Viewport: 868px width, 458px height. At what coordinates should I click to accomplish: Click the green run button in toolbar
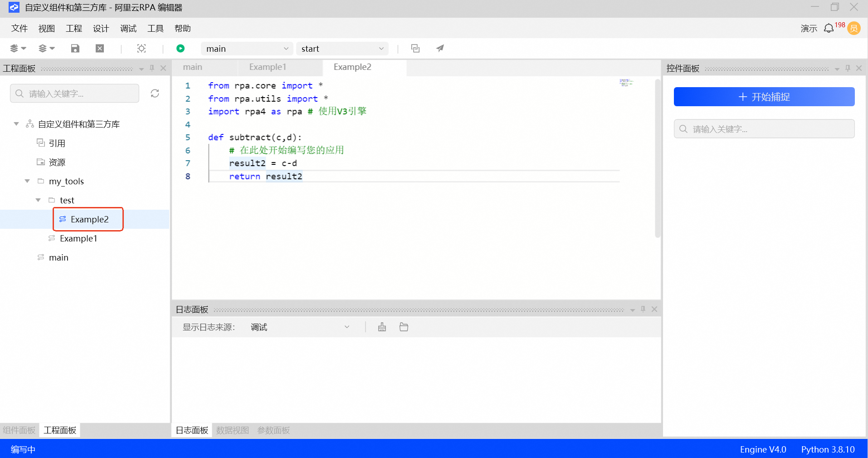pos(180,49)
